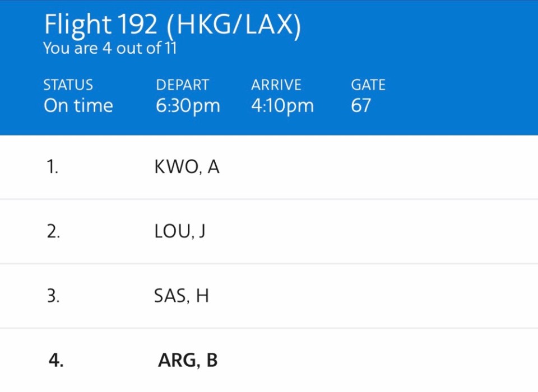The image size is (538, 392).
Task: Click the GATE column header
Action: [368, 85]
